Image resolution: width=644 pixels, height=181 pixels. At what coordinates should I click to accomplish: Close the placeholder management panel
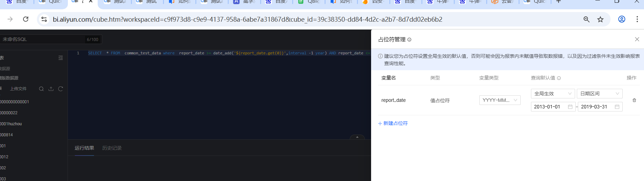637,39
